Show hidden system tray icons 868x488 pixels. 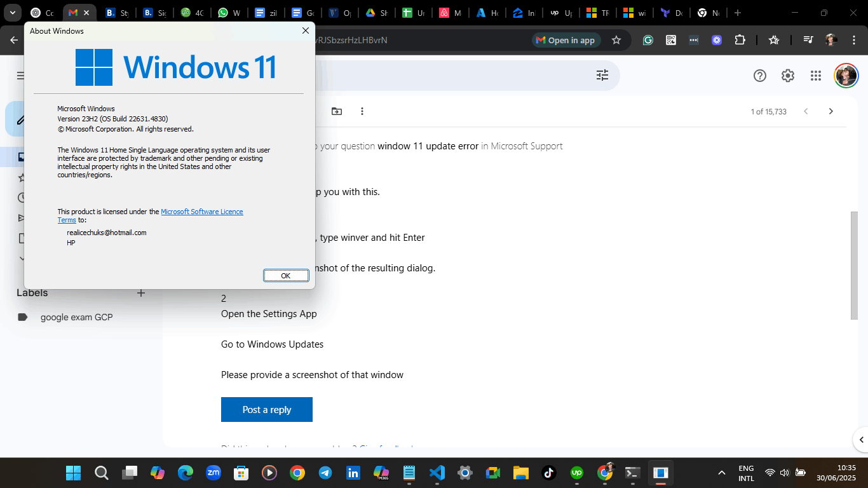(x=722, y=473)
